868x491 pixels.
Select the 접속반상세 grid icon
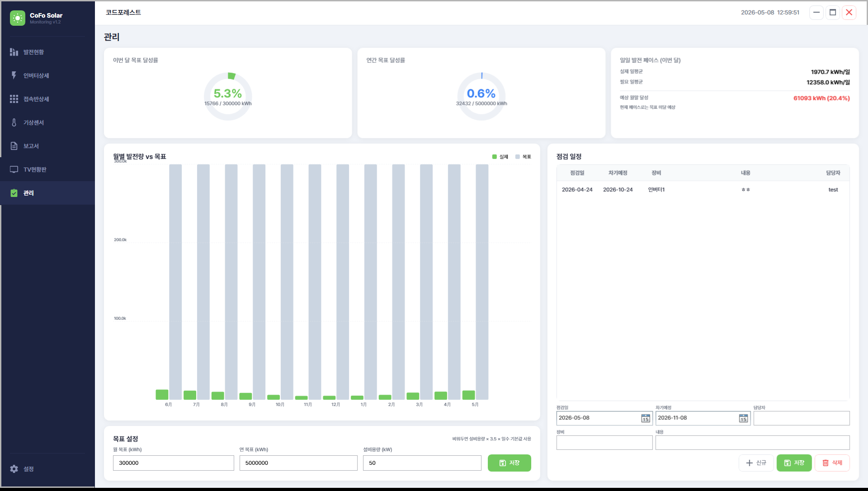14,99
